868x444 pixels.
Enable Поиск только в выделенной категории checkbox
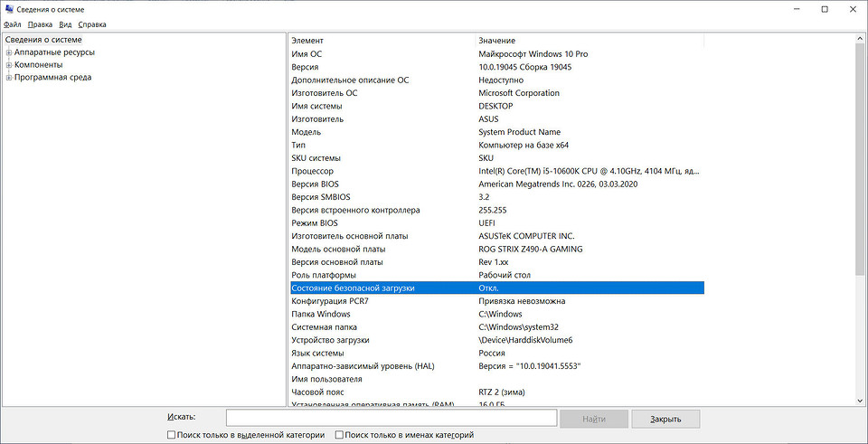click(172, 435)
